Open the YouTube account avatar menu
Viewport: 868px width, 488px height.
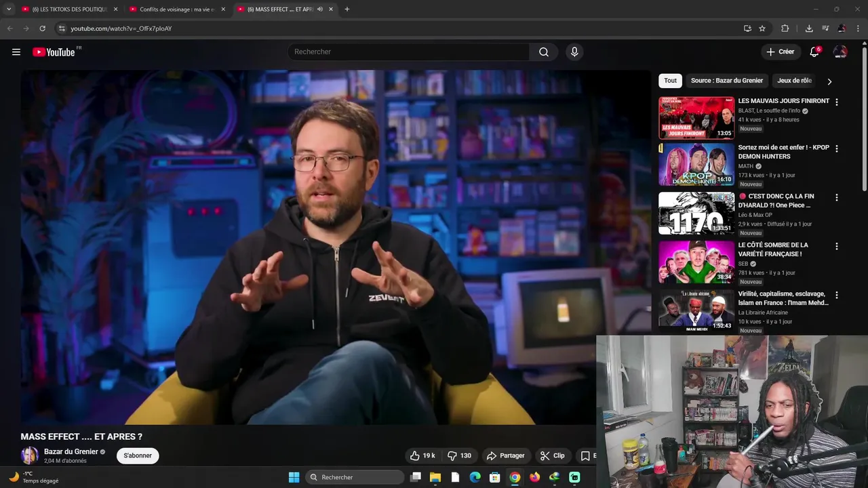point(840,52)
